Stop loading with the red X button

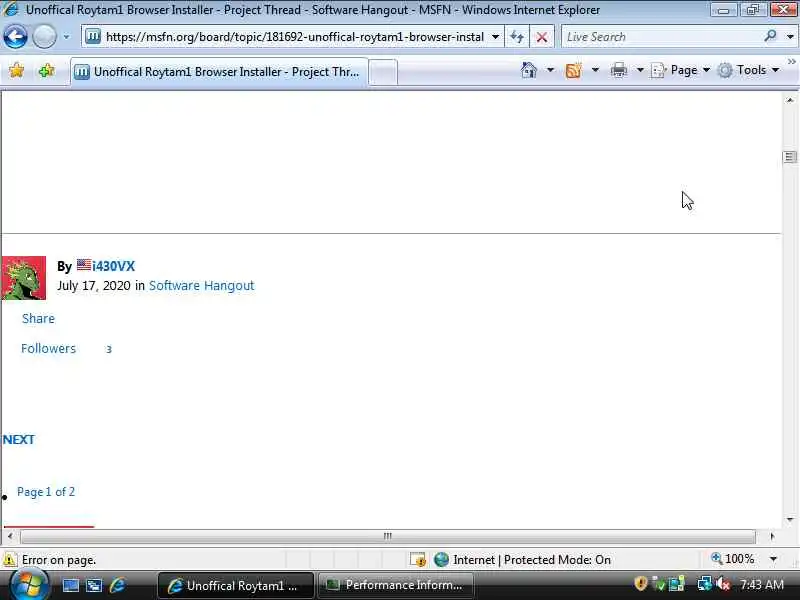(x=542, y=37)
